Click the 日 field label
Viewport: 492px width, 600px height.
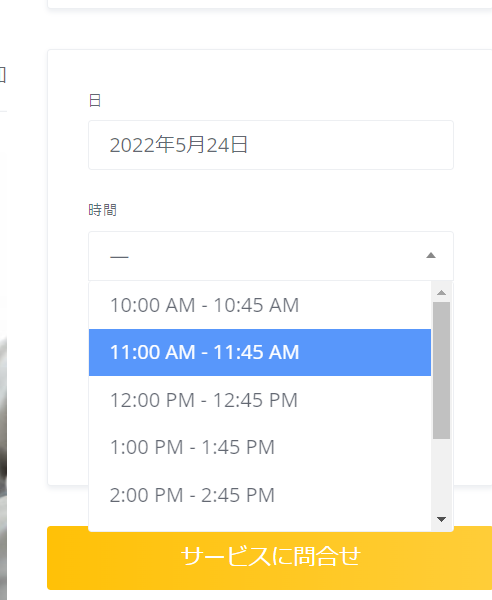point(95,101)
